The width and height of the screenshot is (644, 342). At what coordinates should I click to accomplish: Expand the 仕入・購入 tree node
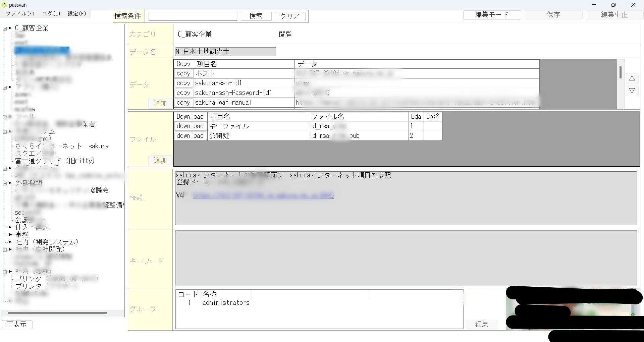[x=10, y=227]
